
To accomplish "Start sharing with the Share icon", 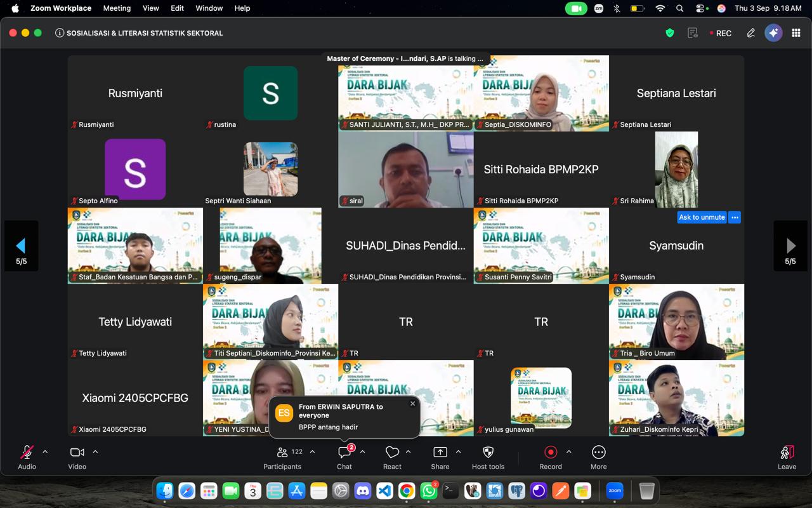I will (440, 452).
